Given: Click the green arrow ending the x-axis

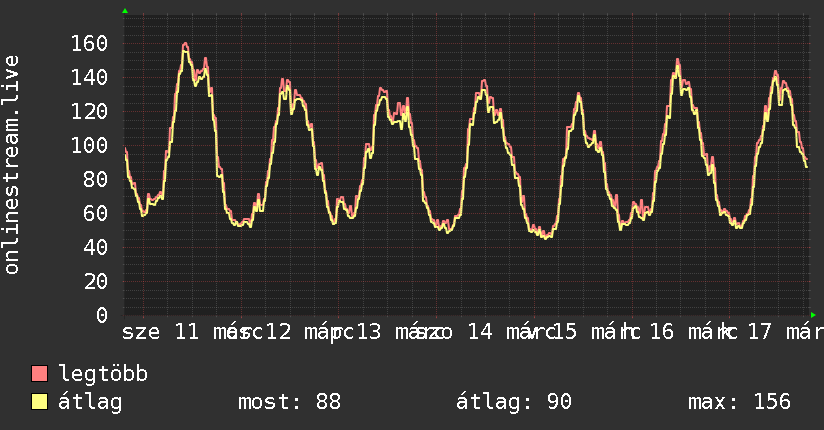Looking at the screenshot, I should [813, 315].
